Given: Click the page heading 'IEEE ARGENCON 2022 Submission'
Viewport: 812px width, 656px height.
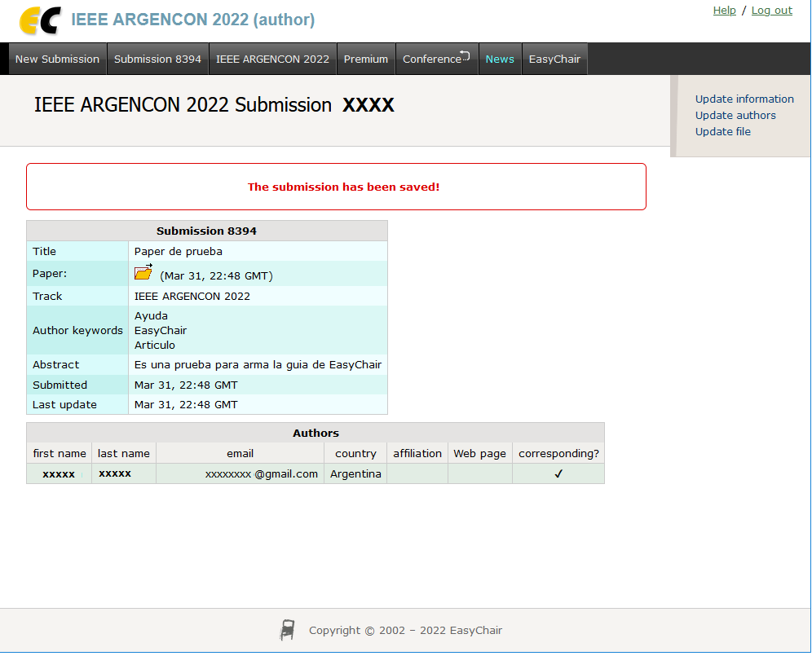Looking at the screenshot, I should click(183, 105).
